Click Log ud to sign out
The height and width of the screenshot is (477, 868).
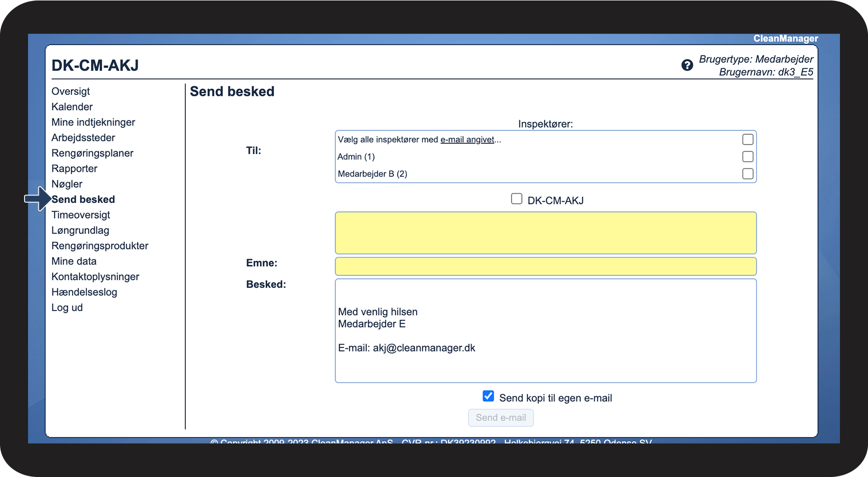(x=67, y=308)
